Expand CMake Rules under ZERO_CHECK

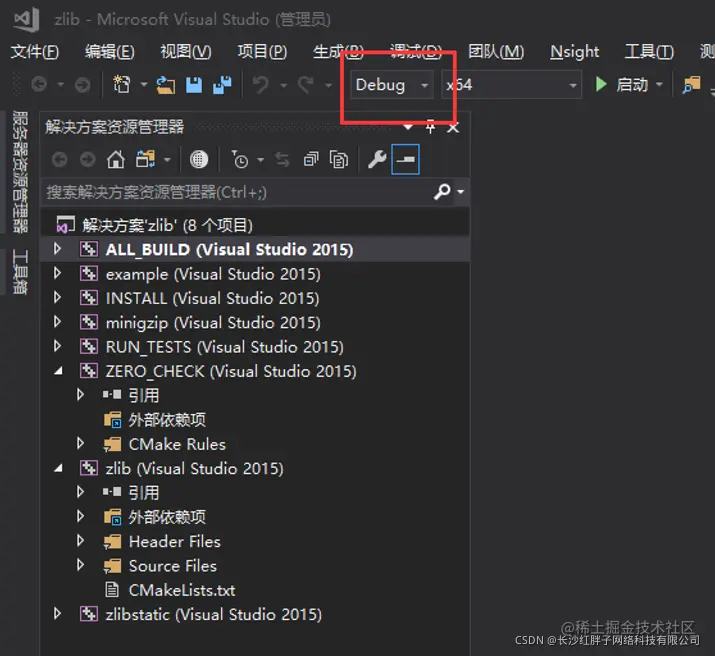pos(80,444)
